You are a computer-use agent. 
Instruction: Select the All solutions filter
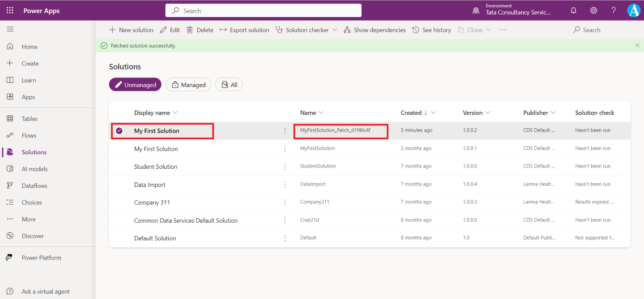[229, 85]
